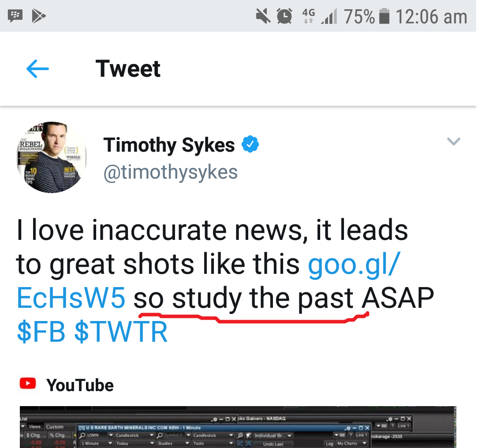478x448 pixels.
Task: Tap the $FB cashtag
Action: click(x=41, y=332)
